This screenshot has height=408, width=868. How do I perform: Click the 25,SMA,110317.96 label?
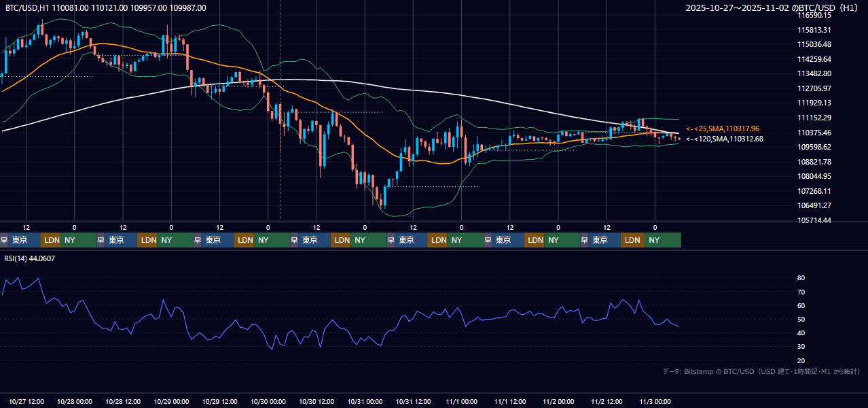click(723, 129)
